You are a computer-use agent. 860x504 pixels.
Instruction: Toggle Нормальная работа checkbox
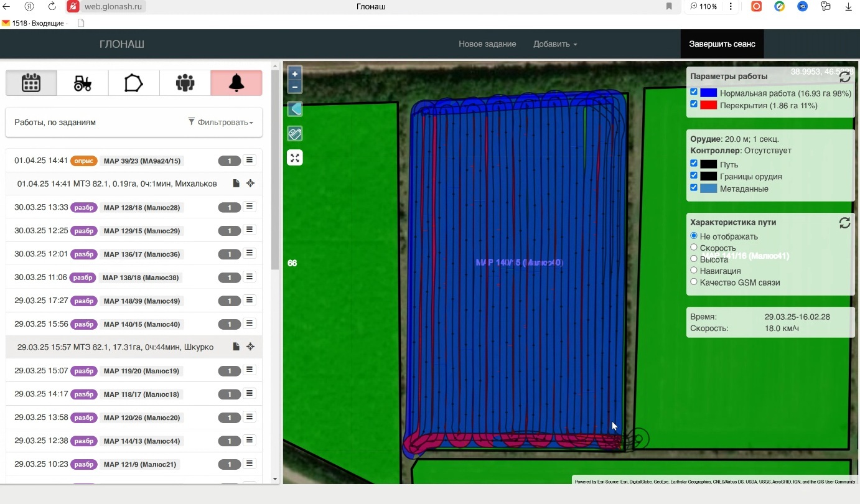pos(694,92)
